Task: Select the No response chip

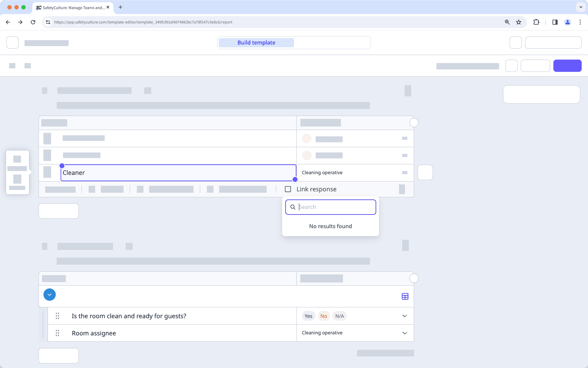Action: pos(323,316)
